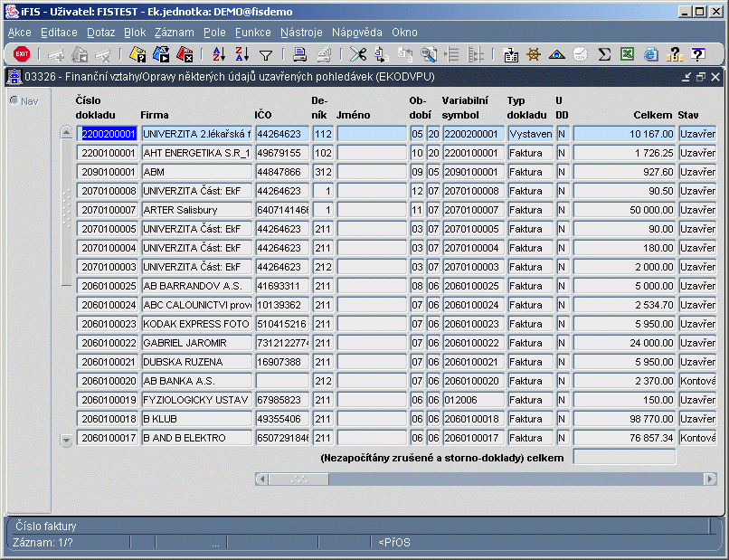Click the horizontal scrollbar left arrow
Screen dimensions: 729x560
(x=261, y=479)
